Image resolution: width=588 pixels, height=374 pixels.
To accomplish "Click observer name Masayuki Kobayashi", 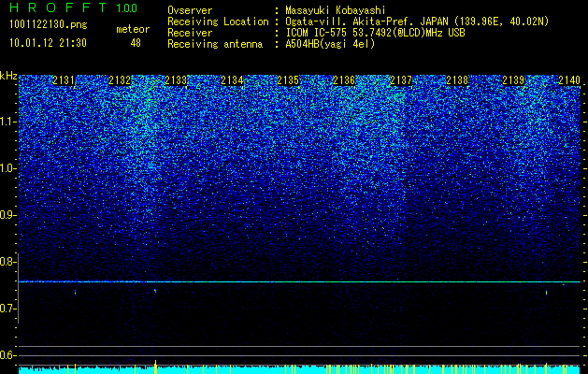I will pos(336,11).
